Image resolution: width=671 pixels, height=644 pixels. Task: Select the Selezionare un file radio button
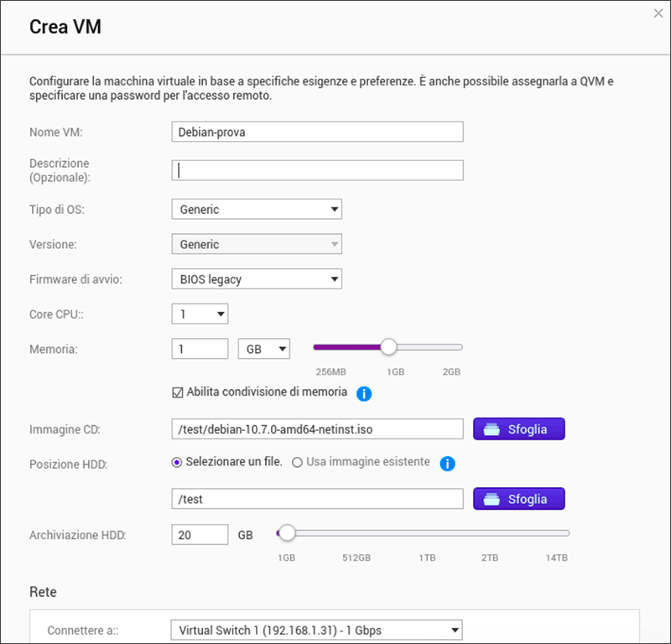176,463
